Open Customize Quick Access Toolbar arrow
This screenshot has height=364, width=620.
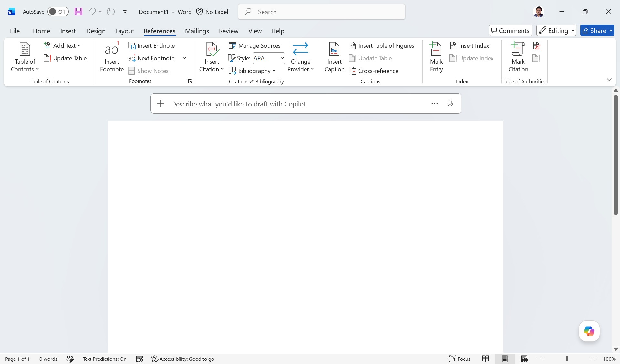coord(125,12)
